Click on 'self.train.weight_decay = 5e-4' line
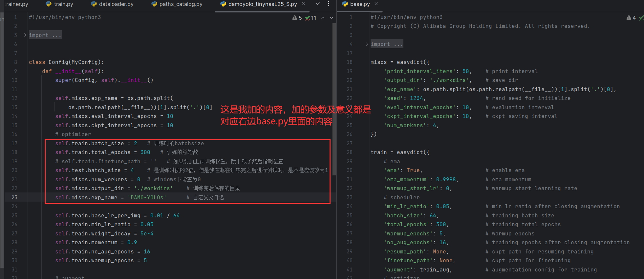This screenshot has height=279, width=644. (104, 233)
